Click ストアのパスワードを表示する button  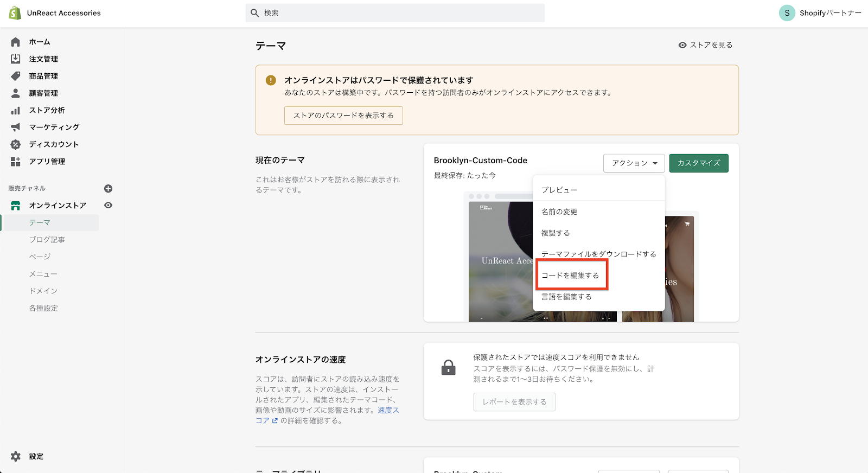coord(343,116)
